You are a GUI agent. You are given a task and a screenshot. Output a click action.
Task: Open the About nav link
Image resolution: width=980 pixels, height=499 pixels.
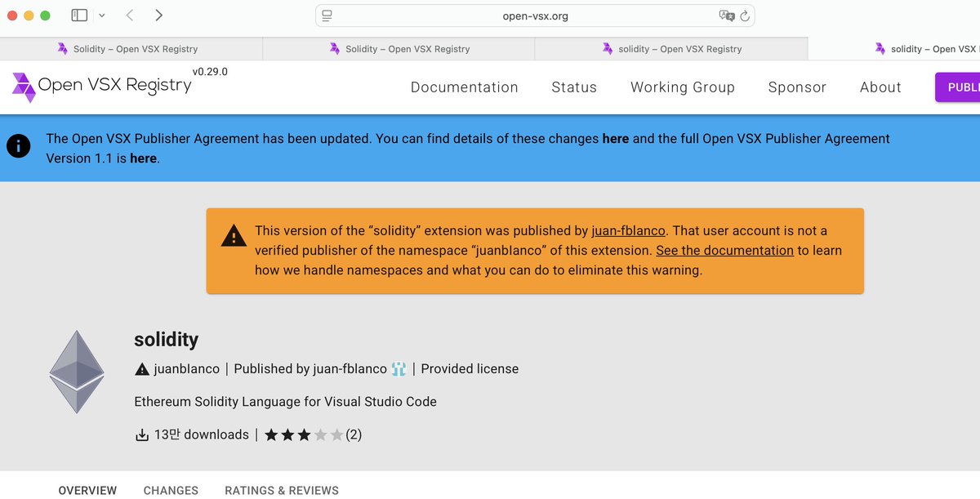(880, 87)
